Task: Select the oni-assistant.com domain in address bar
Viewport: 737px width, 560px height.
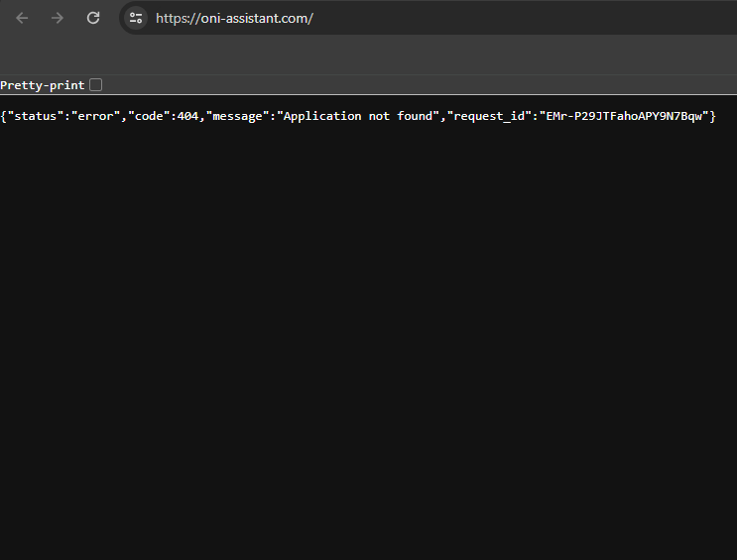Action: tap(254, 18)
